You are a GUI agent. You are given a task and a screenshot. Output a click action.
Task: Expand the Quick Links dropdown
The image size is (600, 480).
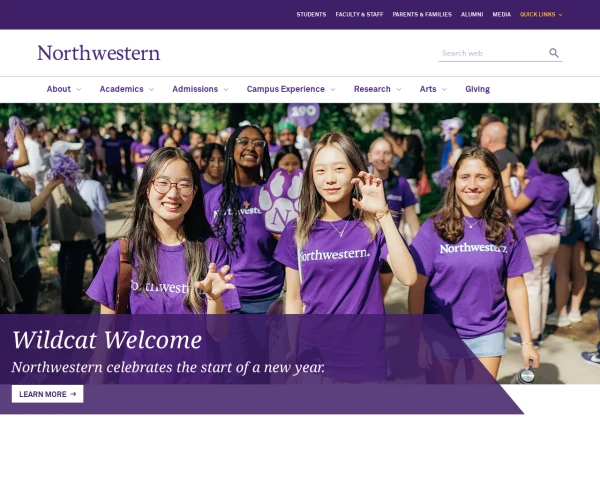pos(541,15)
